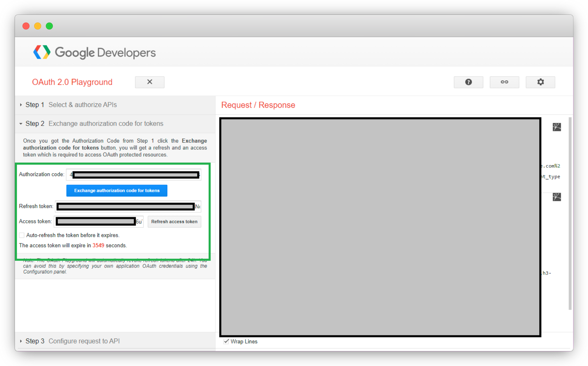The height and width of the screenshot is (366, 588).
Task: Click the X button beside OAuth 2.0 Playground
Action: pos(149,82)
